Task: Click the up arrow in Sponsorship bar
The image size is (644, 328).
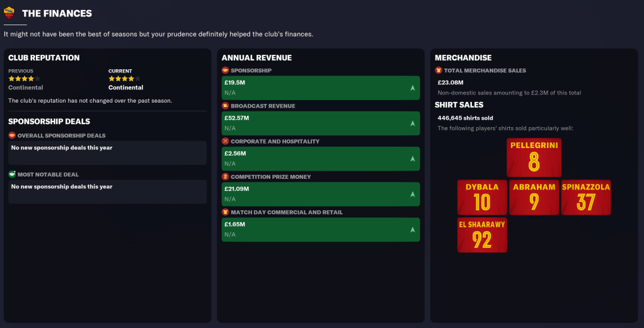Action: point(412,88)
